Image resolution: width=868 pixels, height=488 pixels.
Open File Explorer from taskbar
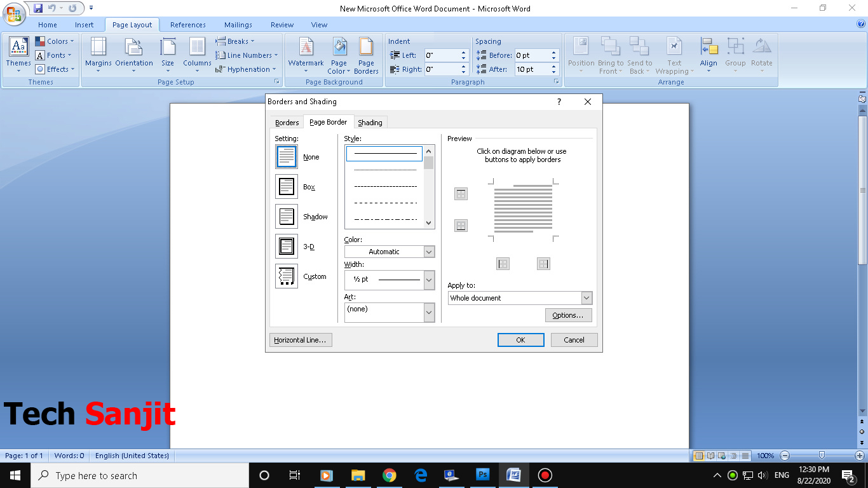pyautogui.click(x=358, y=475)
